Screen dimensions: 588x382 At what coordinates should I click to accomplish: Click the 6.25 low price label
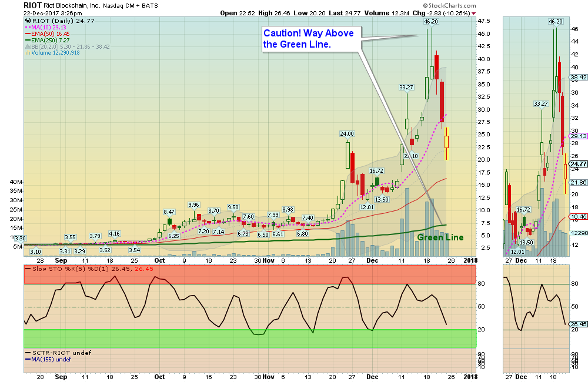(x=173, y=236)
